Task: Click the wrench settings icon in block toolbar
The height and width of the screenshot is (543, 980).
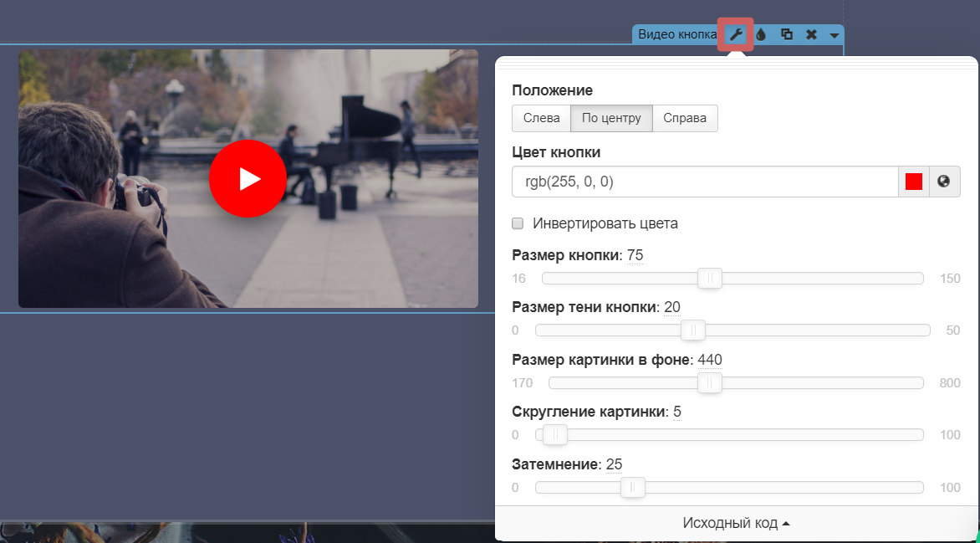Action: tap(736, 34)
